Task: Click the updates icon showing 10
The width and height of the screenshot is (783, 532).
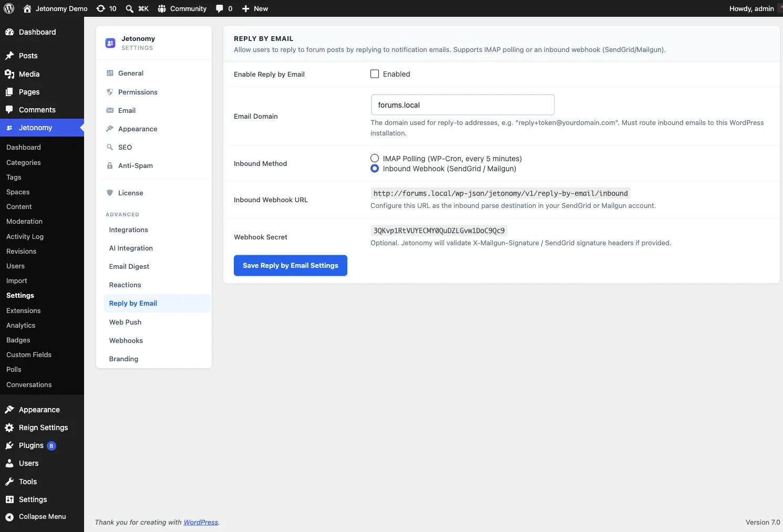Action: pos(100,8)
